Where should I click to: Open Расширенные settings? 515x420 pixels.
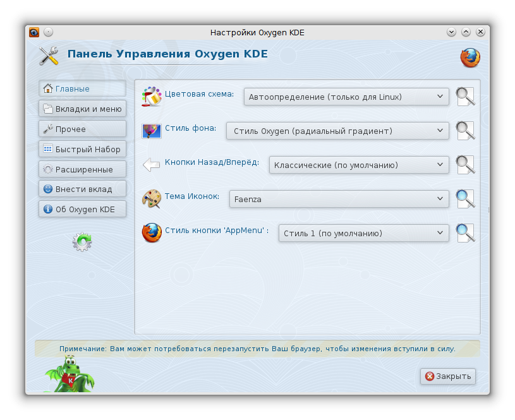(x=82, y=169)
